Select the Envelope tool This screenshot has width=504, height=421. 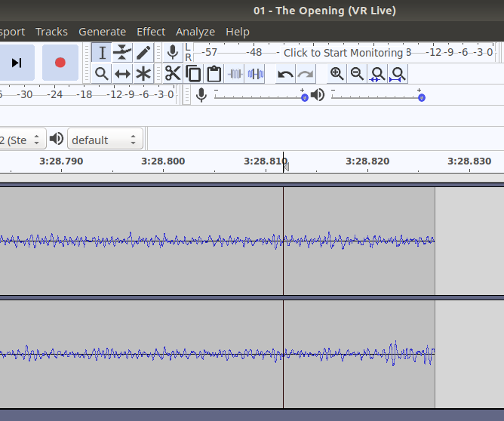coord(122,53)
